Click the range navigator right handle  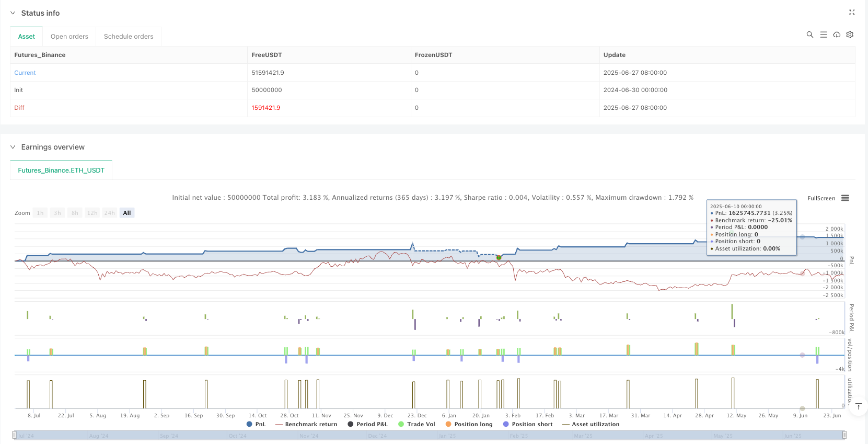point(844,435)
